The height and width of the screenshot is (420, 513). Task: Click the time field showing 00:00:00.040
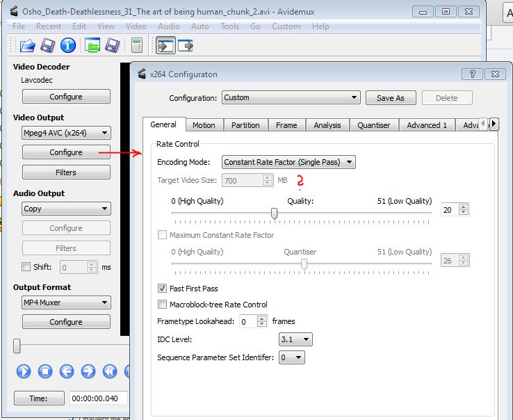click(x=99, y=398)
